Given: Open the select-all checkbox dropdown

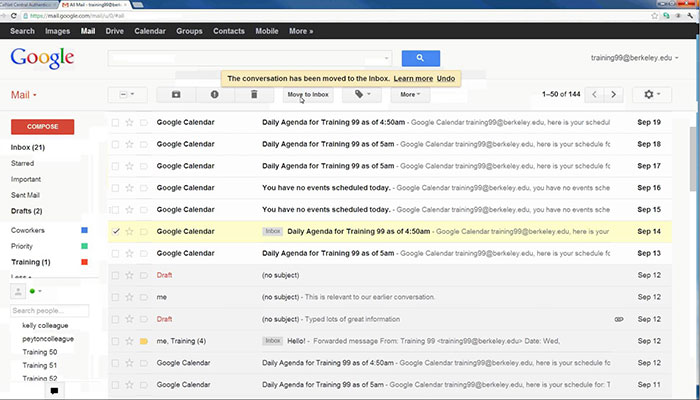Looking at the screenshot, I should pos(128,95).
